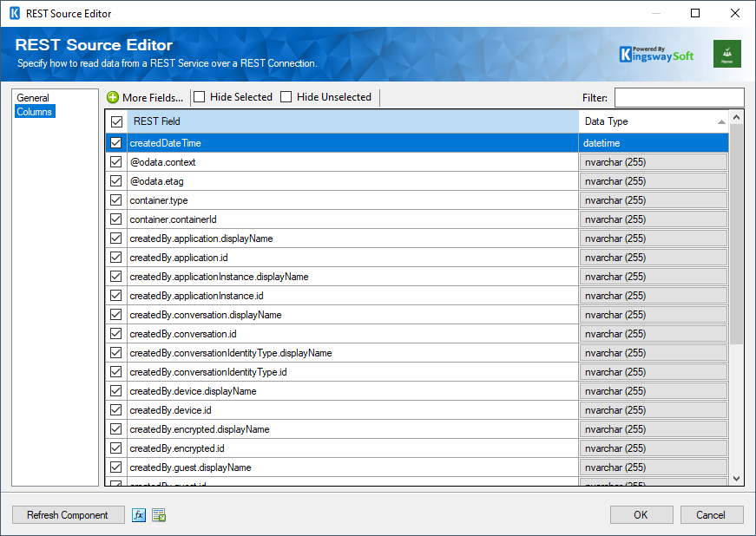The height and width of the screenshot is (536, 756).
Task: Select the Columns page
Action: click(34, 111)
